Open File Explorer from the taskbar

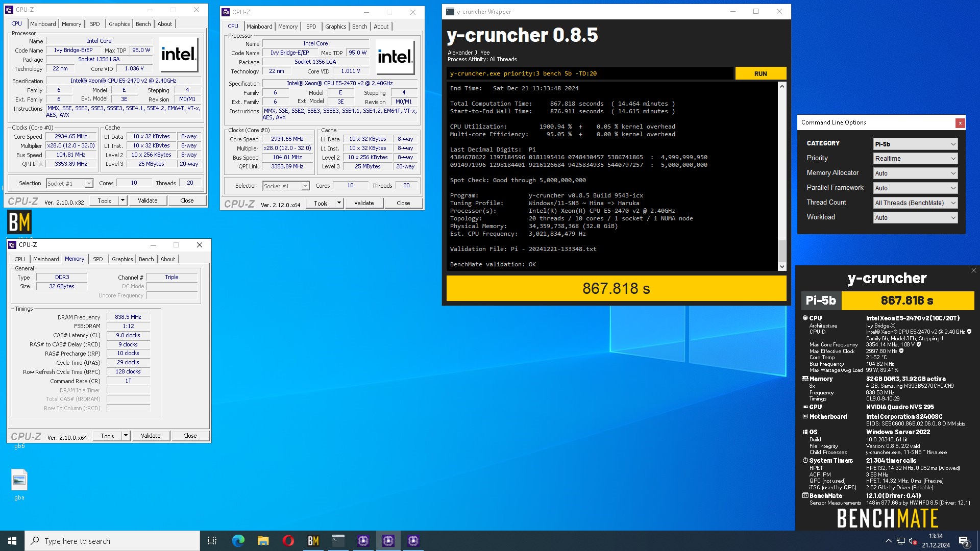(263, 541)
